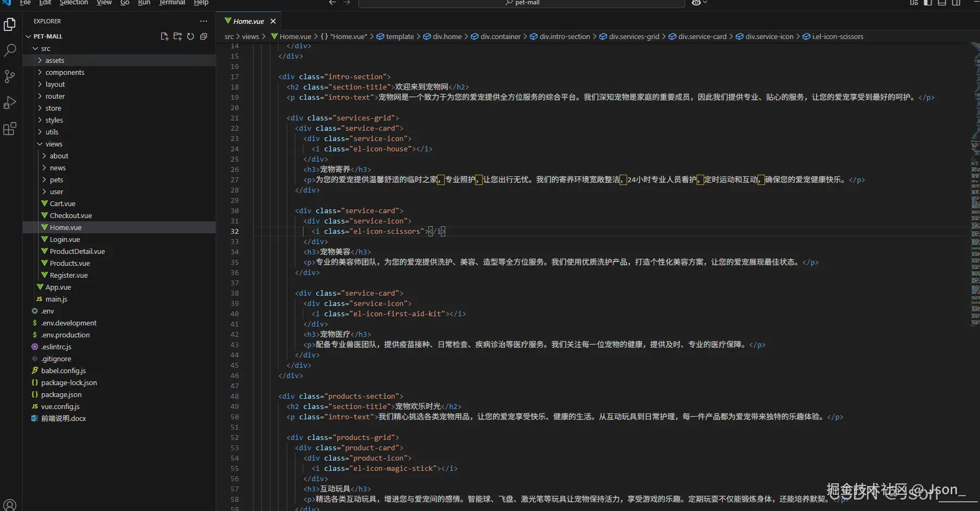This screenshot has width=980, height=511.
Task: Refresh the Explorer file tree
Action: (191, 36)
